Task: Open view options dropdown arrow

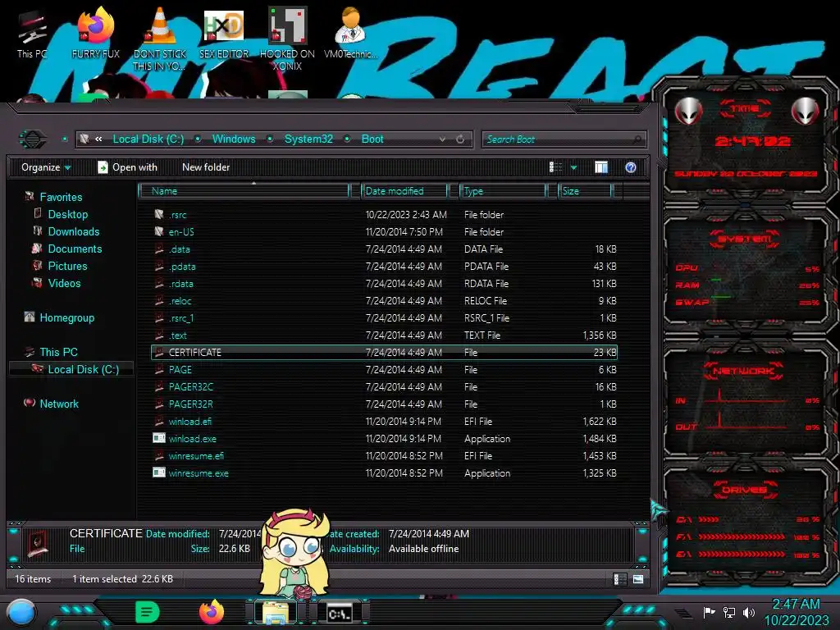Action: [x=573, y=167]
